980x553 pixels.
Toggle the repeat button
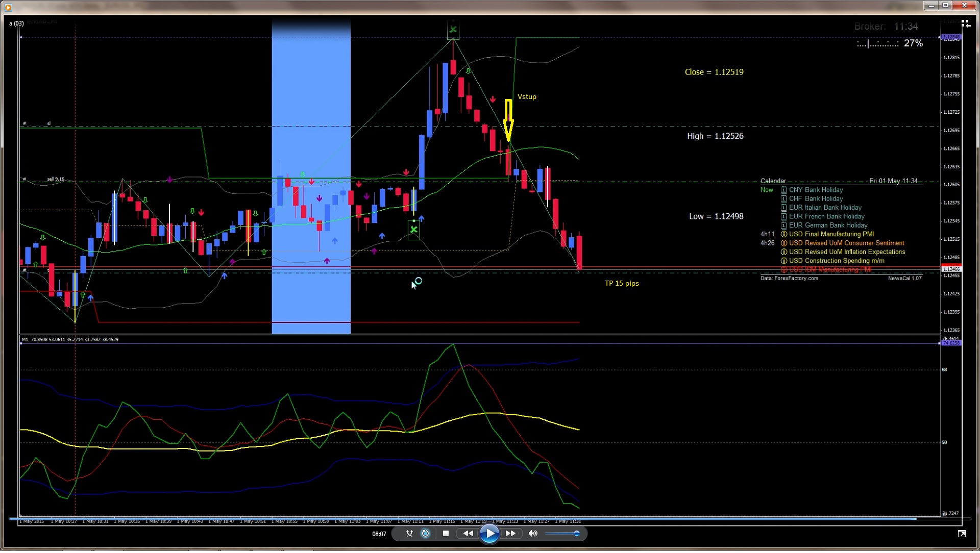click(425, 534)
